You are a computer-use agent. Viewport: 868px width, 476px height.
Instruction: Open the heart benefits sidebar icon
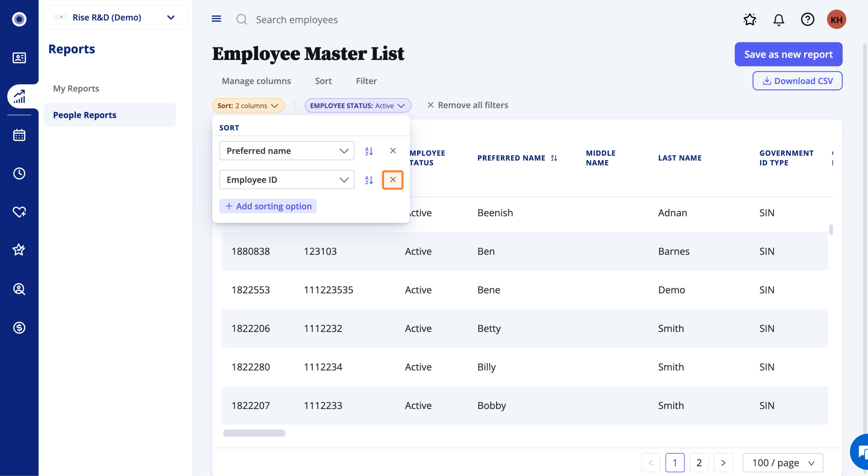pos(19,212)
